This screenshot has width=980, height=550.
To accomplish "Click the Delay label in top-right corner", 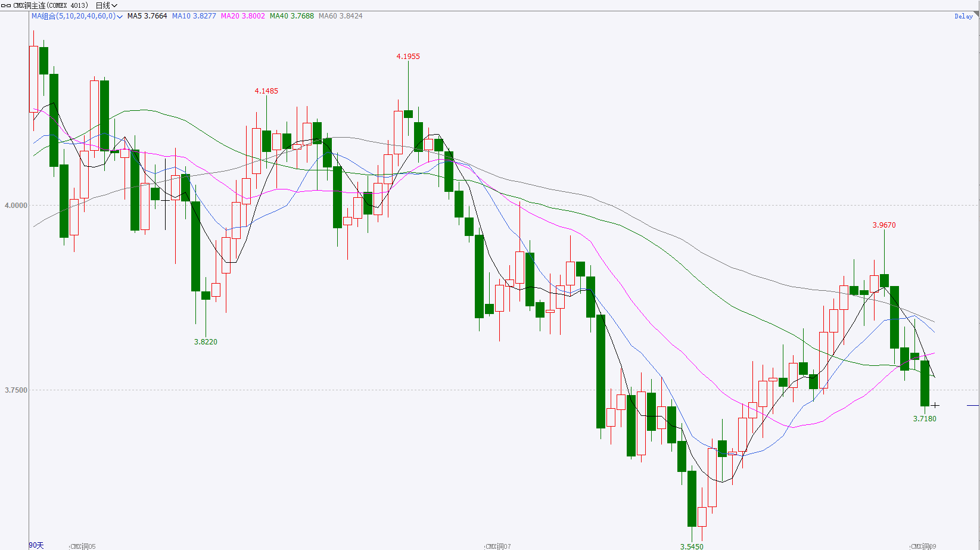I will coord(963,16).
